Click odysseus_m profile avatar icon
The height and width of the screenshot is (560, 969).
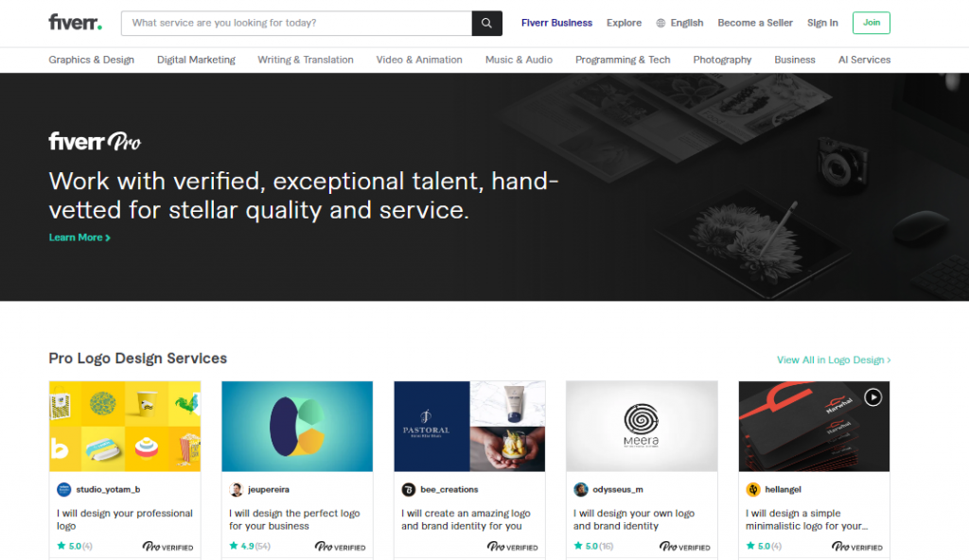point(581,489)
